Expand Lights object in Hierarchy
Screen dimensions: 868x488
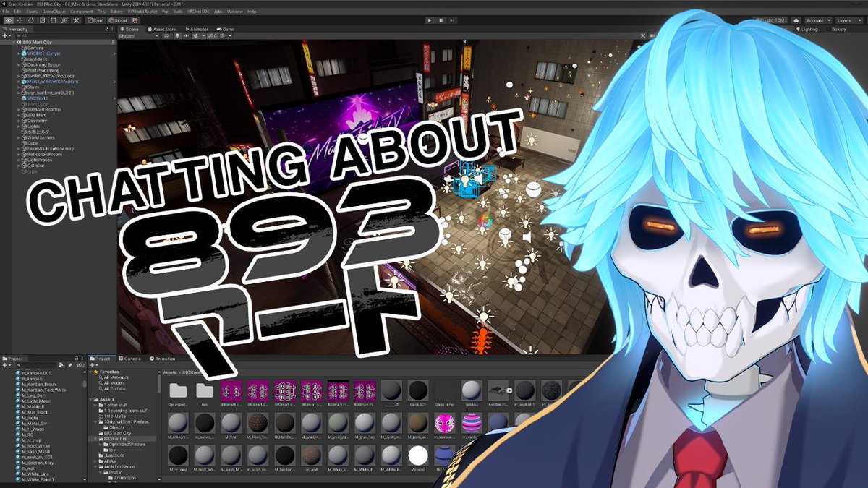(x=18, y=127)
